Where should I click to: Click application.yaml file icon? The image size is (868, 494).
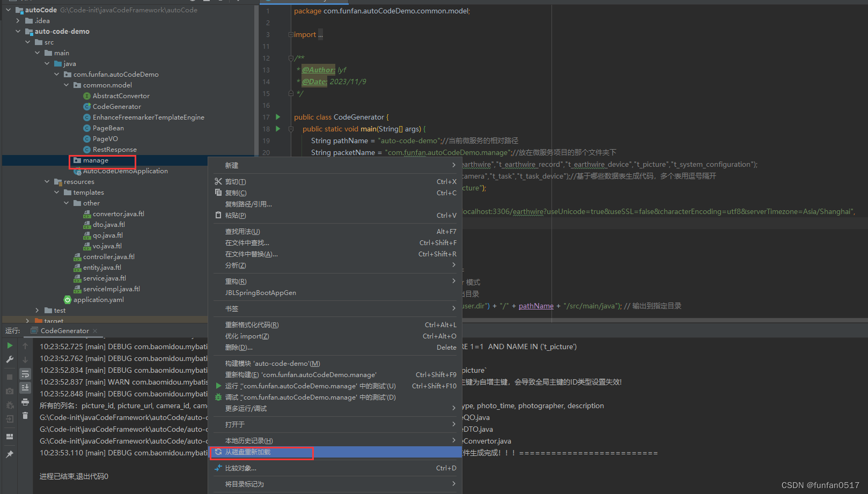click(x=68, y=300)
